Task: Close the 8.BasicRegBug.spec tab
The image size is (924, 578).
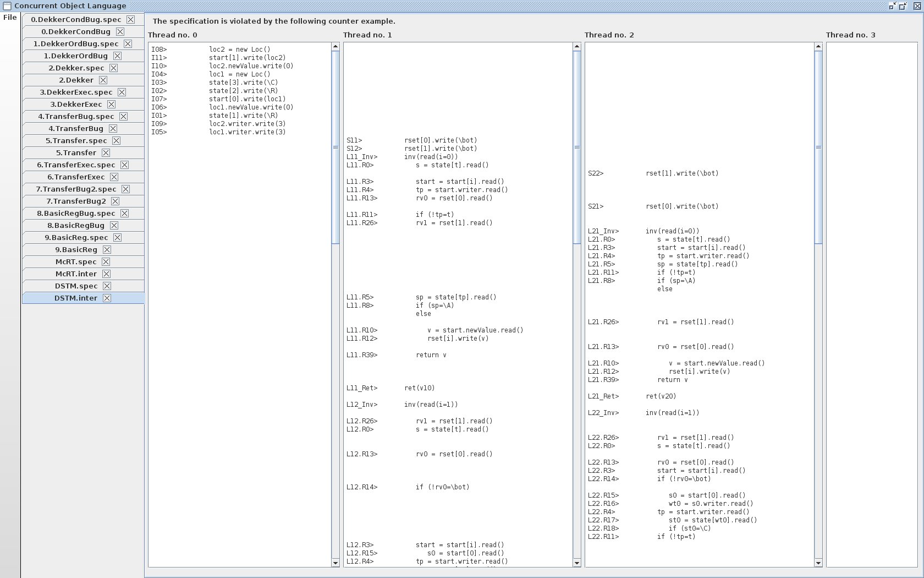Action: (x=124, y=213)
